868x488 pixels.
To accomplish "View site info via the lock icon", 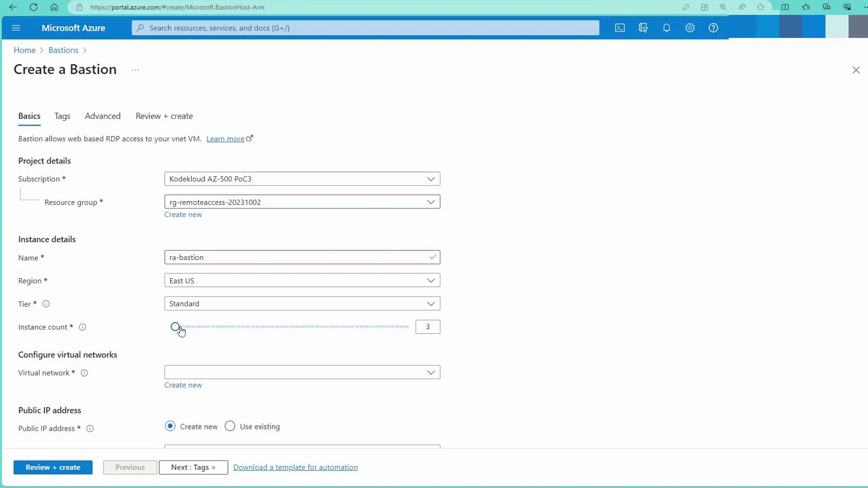I will coord(80,7).
